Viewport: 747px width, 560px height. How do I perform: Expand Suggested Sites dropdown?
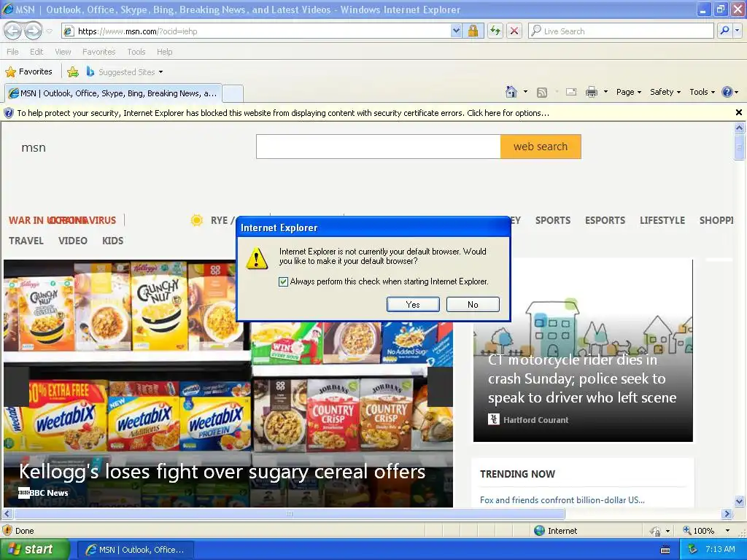click(160, 72)
